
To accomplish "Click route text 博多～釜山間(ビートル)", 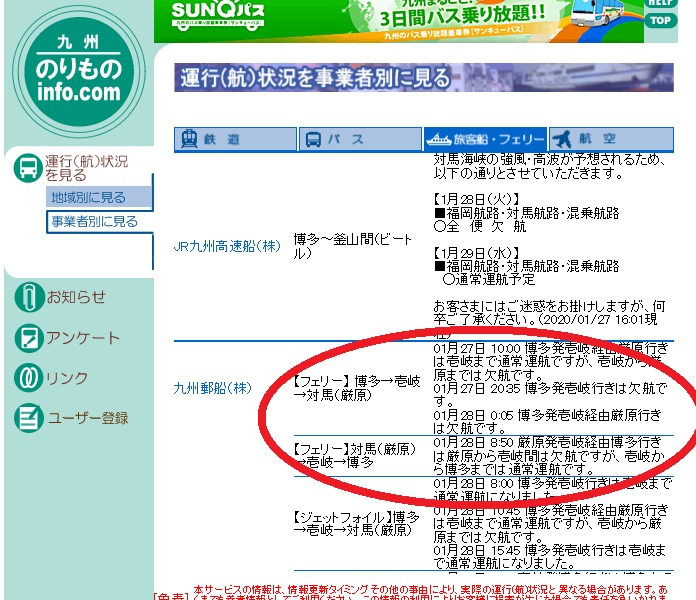I will [353, 246].
